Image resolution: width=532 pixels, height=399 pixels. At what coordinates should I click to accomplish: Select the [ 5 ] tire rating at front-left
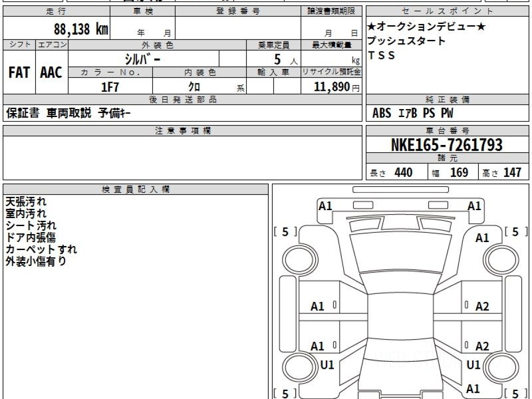[285, 231]
